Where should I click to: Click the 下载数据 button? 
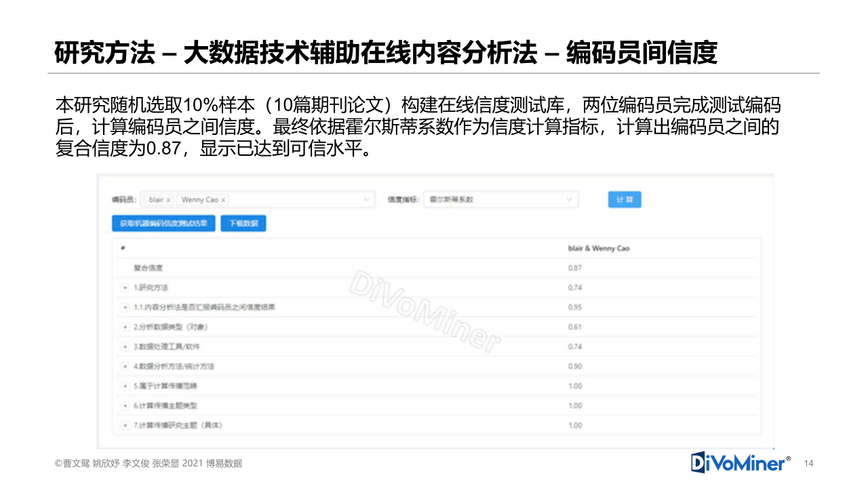pyautogui.click(x=243, y=223)
